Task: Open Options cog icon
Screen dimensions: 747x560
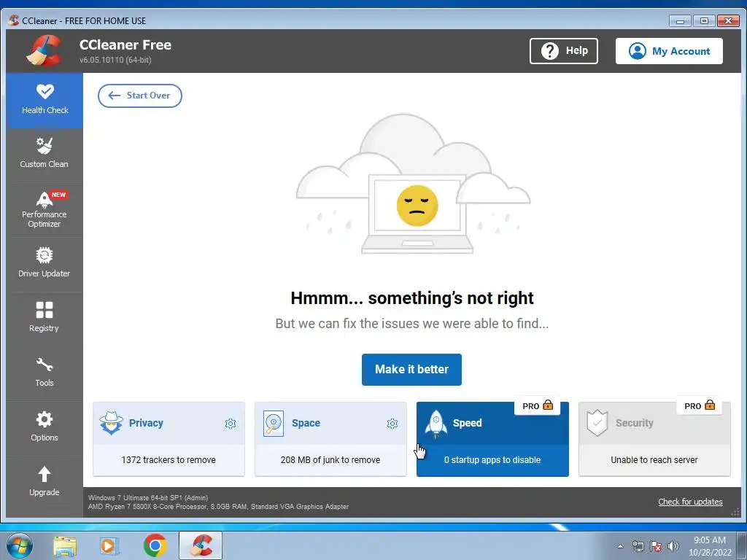Action: point(44,419)
